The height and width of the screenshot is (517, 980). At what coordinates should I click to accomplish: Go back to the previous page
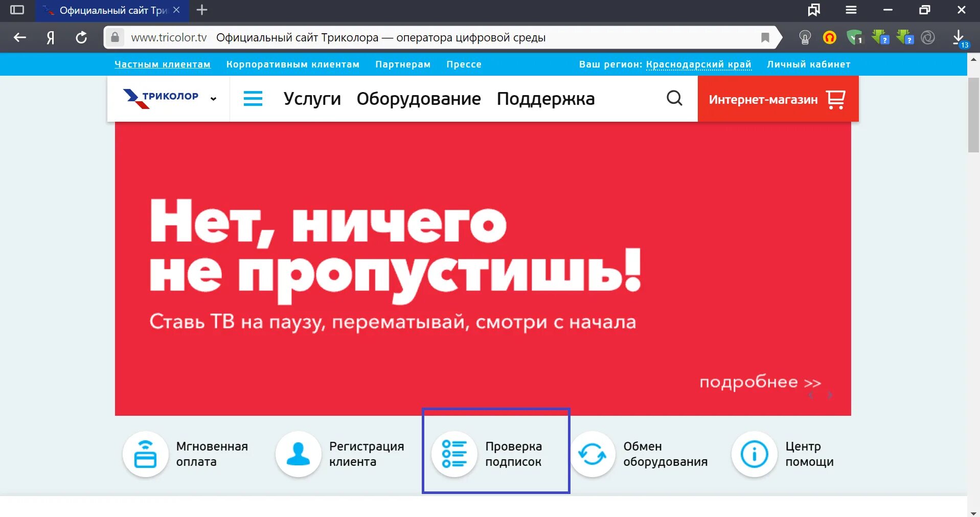pyautogui.click(x=20, y=37)
